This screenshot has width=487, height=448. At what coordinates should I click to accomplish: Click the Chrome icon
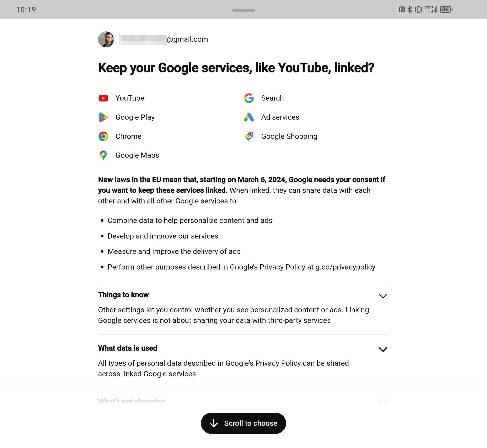103,137
